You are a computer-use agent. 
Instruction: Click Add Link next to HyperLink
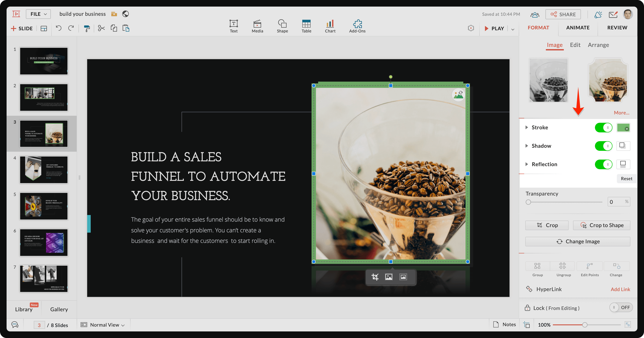pyautogui.click(x=620, y=289)
